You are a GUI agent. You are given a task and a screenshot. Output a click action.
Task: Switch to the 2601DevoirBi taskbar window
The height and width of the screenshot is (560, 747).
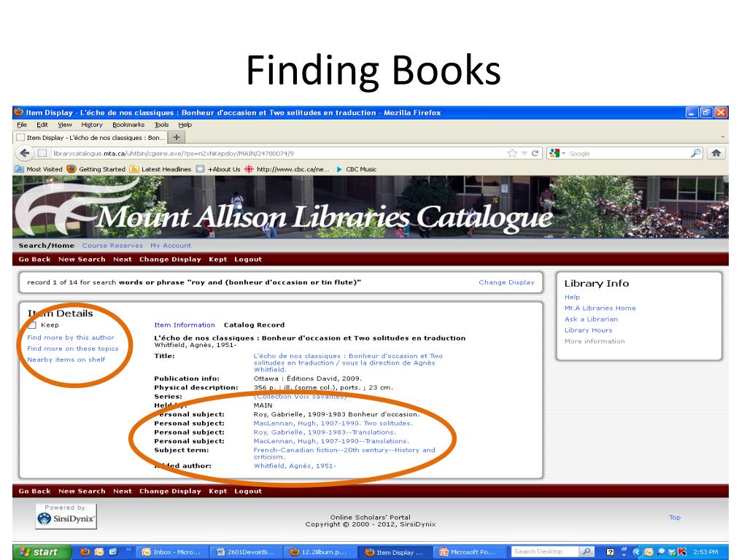(246, 552)
